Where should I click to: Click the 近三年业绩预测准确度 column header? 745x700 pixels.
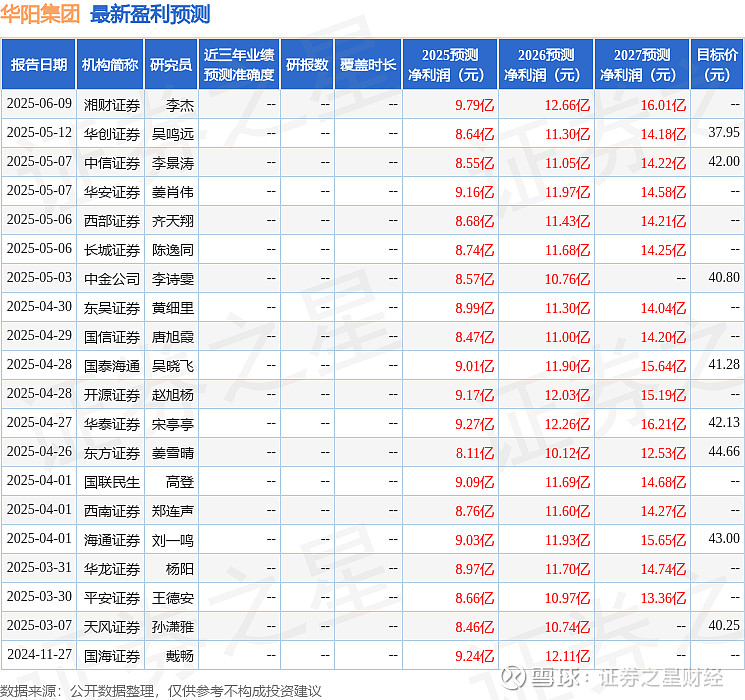click(x=239, y=64)
